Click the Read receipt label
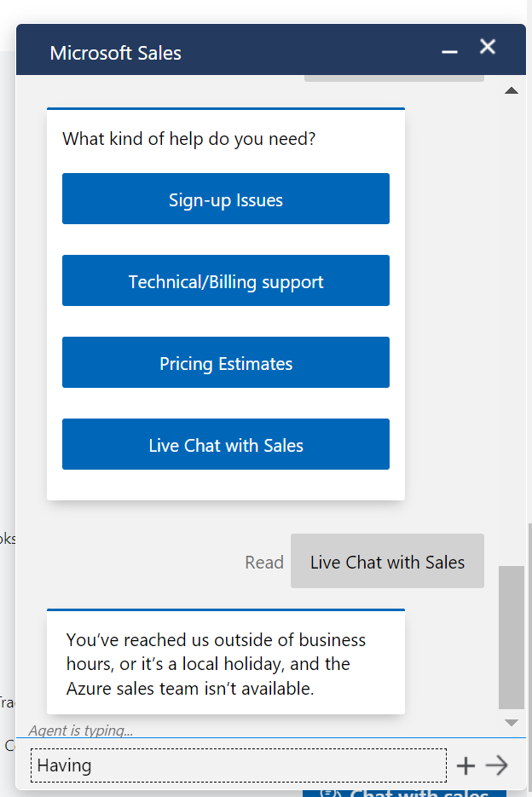 (264, 563)
